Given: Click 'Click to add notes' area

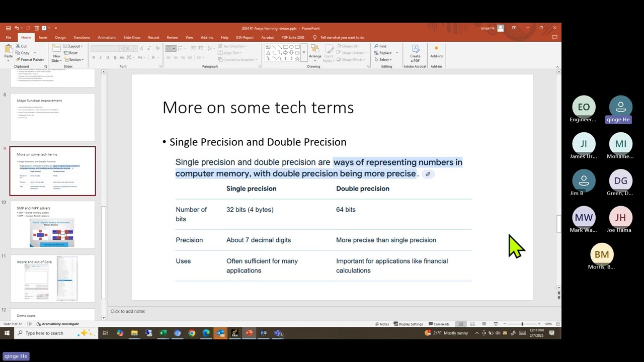Looking at the screenshot, I should point(128,311).
